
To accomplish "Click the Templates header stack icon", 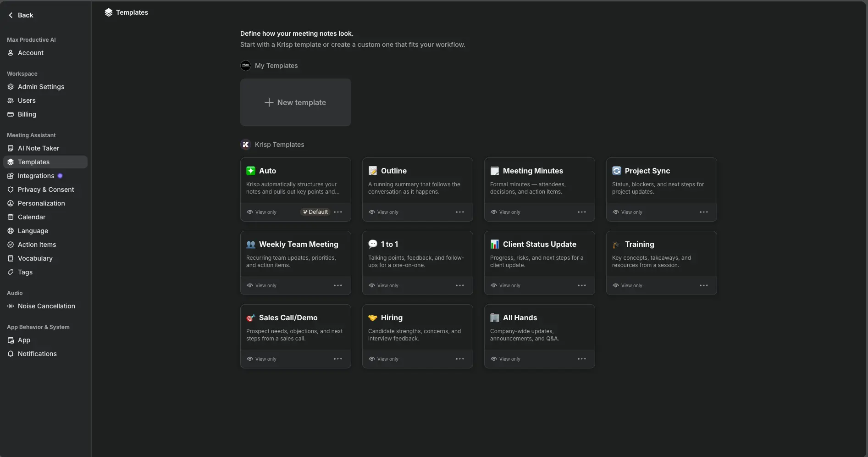I will pos(109,12).
